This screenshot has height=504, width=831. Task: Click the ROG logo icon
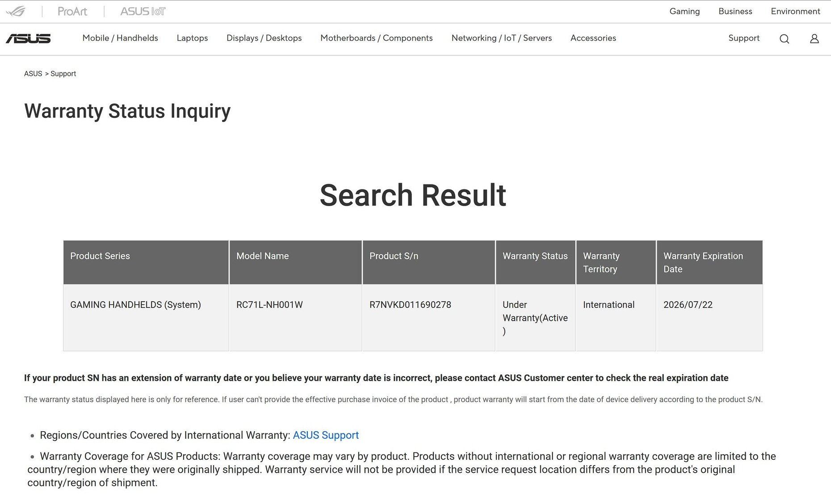point(16,11)
